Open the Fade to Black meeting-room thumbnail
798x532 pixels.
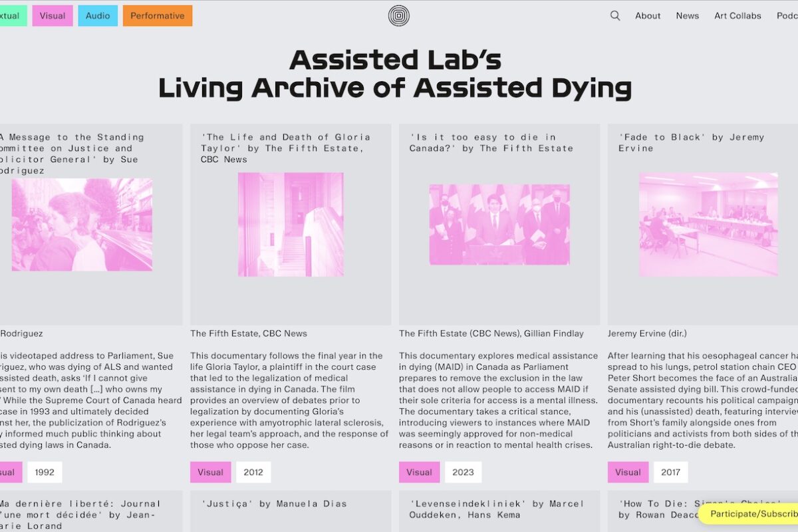(708, 224)
